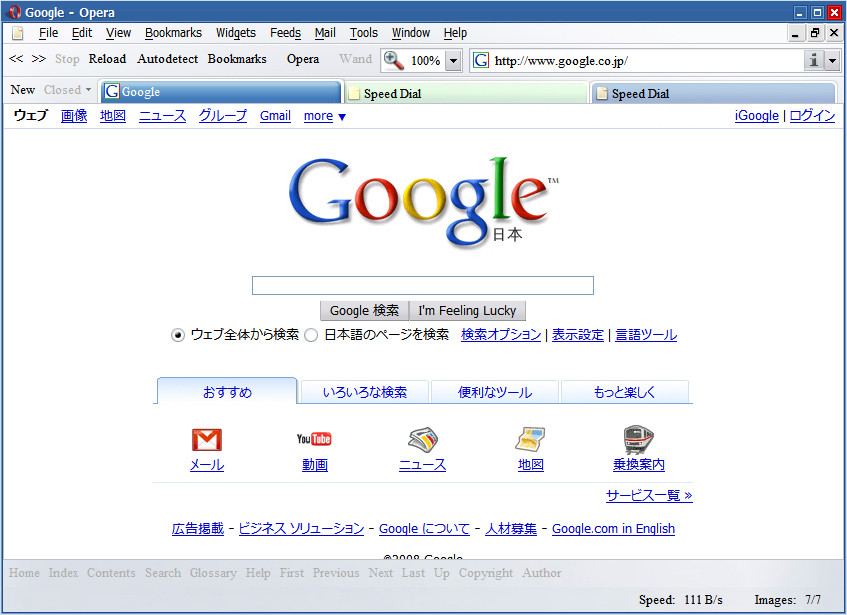
Task: Open the Edit menu
Action: tap(82, 33)
